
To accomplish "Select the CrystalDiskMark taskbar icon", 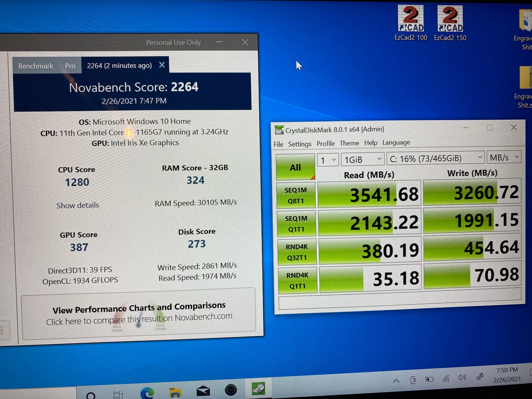I will point(258,388).
